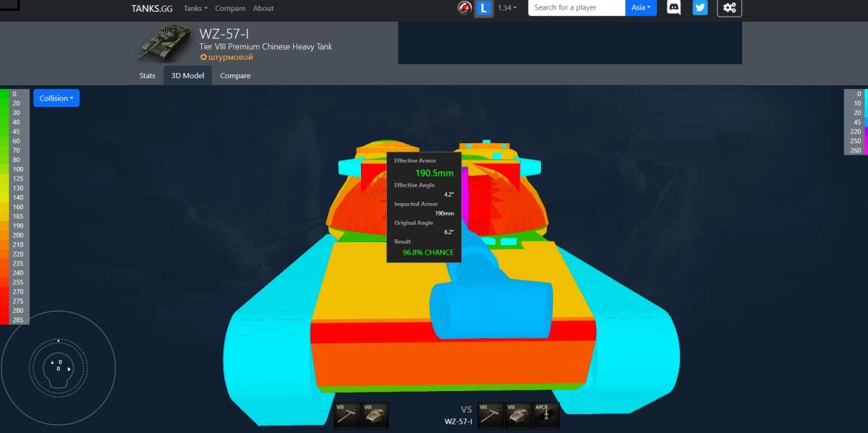The width and height of the screenshot is (868, 433).
Task: Open the Asia region dropdown
Action: tap(641, 8)
